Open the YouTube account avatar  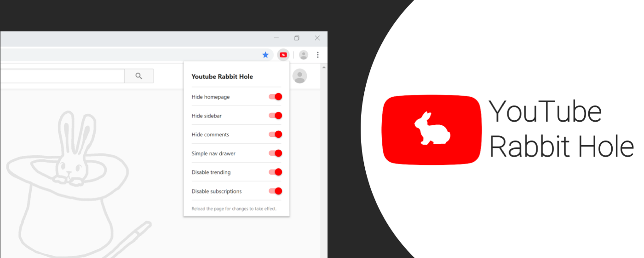[300, 76]
